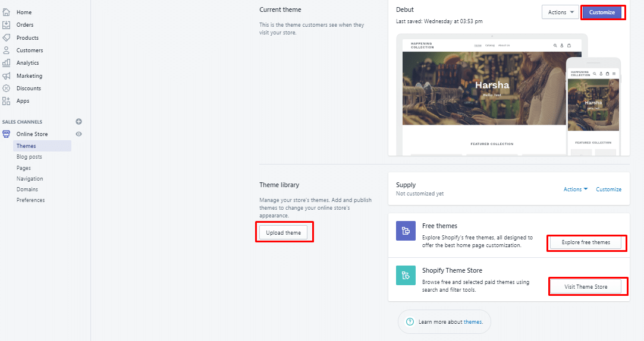Click the Shopify Theme Store teal icon
Viewport: 644px width, 341px height.
point(406,275)
